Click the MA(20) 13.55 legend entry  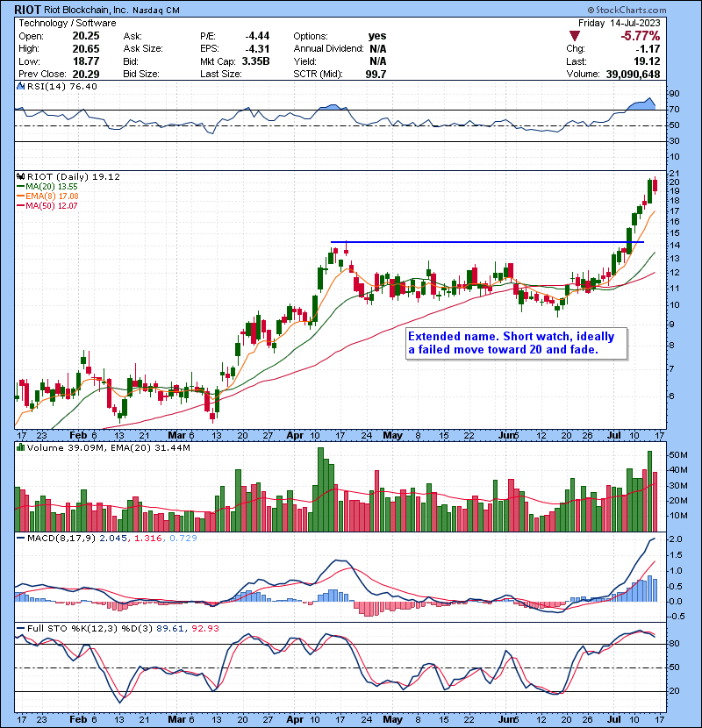coord(47,187)
